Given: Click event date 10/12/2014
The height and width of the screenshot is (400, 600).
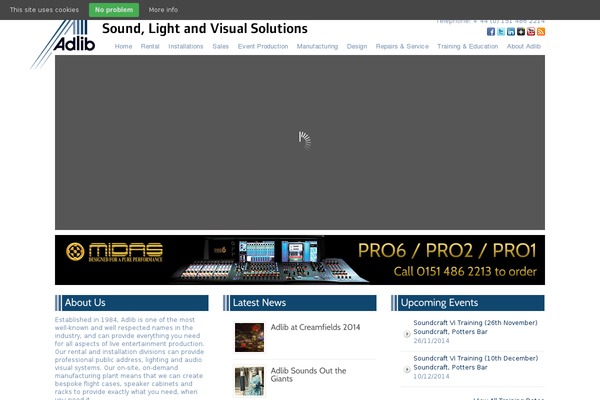Looking at the screenshot, I should point(431,376).
